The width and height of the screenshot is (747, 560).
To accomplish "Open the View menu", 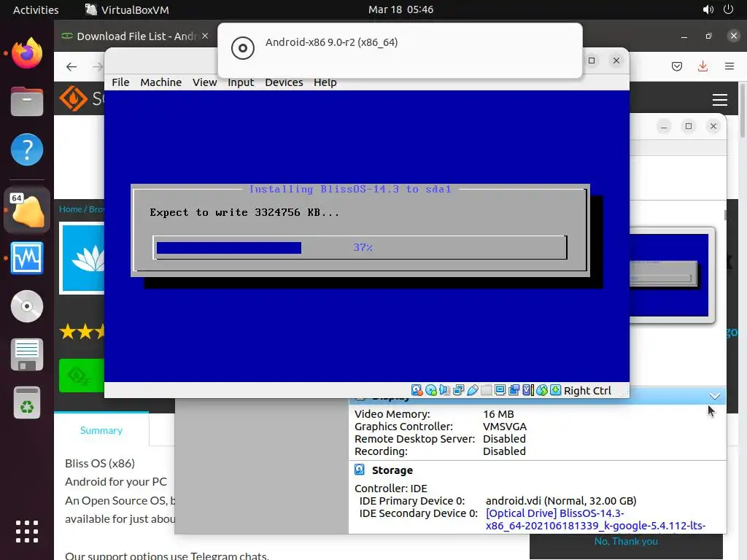I will tap(205, 82).
